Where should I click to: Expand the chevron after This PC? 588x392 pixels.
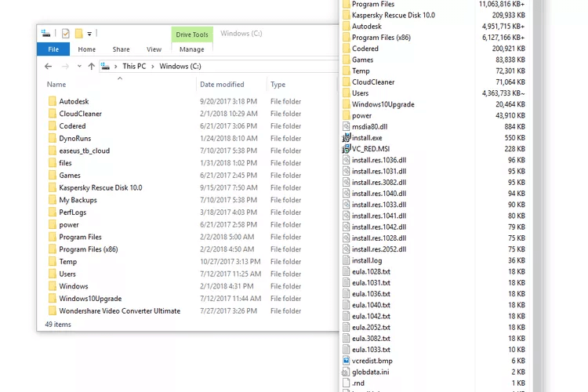click(153, 67)
